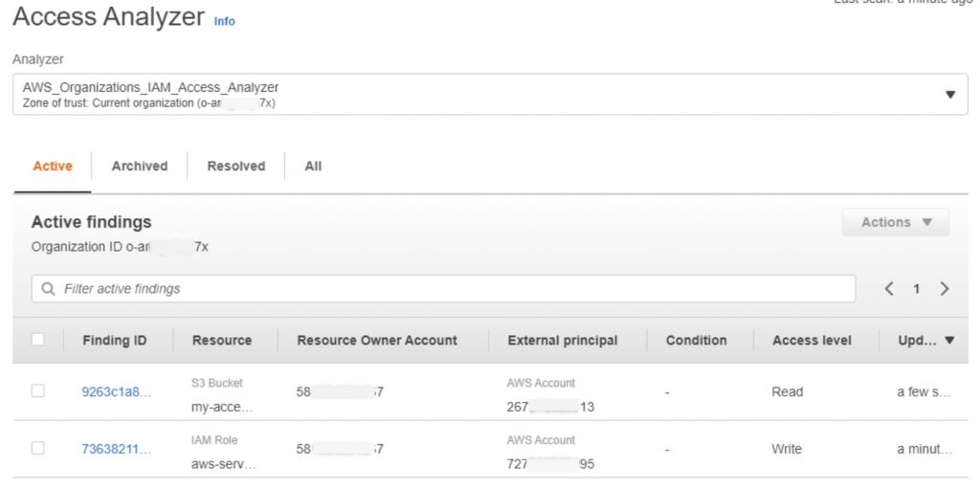
Task: Click the search magnifier icon in filter box
Action: coord(48,288)
